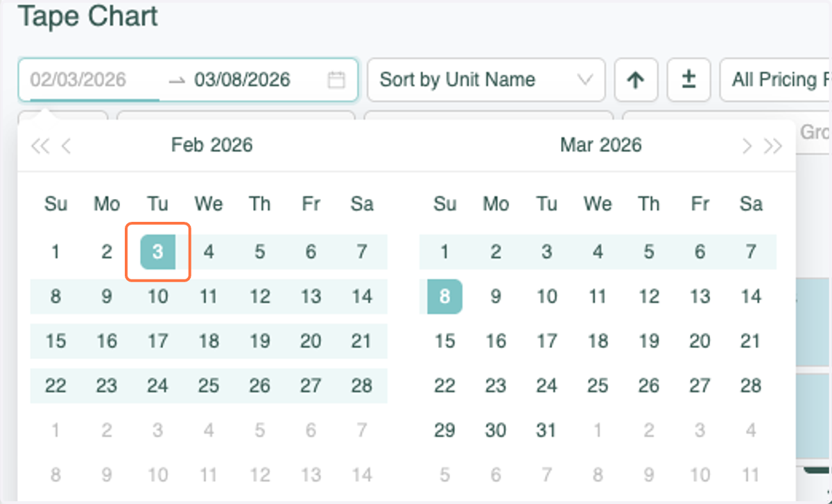Image resolution: width=832 pixels, height=504 pixels.
Task: Click the Mar 2026 month header
Action: coord(601,145)
